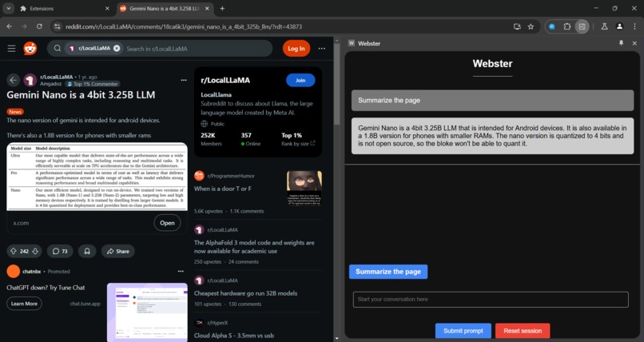This screenshot has width=644, height=342.
Task: Go to the Reddit home logo
Action: (x=30, y=49)
